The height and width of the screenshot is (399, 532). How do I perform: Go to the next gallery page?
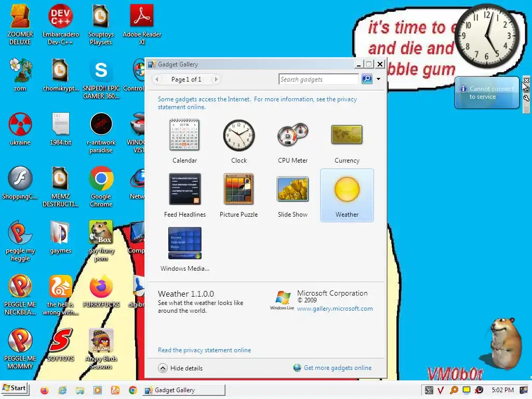coord(216,79)
